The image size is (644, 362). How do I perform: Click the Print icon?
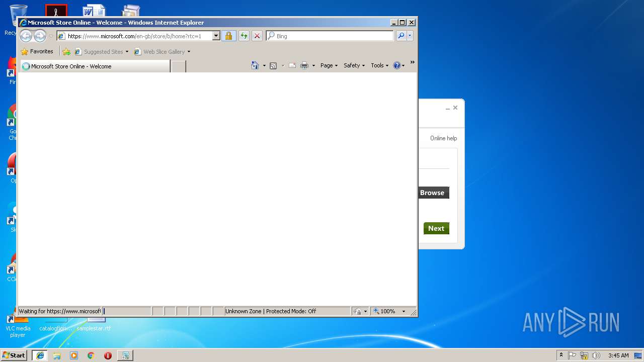[x=304, y=65]
